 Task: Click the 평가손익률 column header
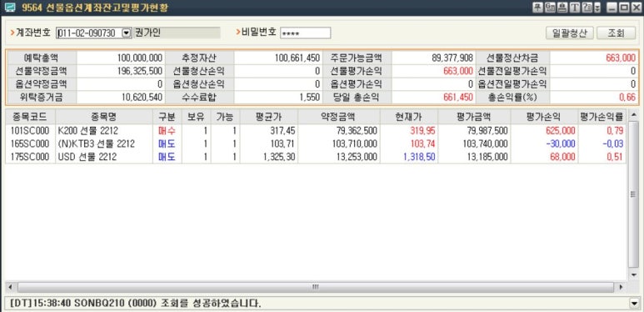(602, 117)
